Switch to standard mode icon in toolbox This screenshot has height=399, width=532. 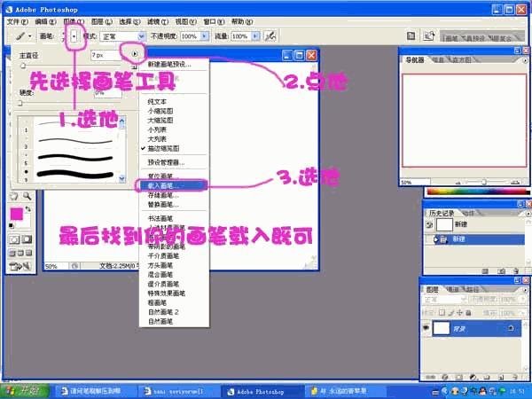(x=14, y=240)
